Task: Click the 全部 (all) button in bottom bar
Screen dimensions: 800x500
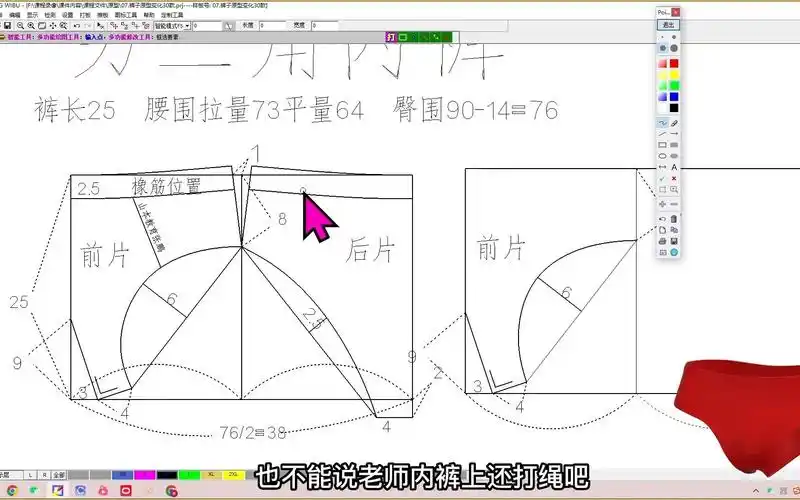Action: click(59, 474)
